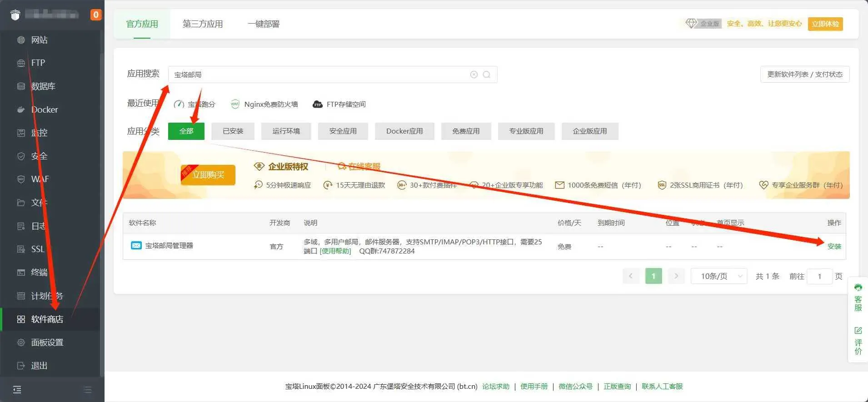Screen dimensions: 868x402
Task: Select the Docker应用 category filter
Action: click(x=404, y=131)
